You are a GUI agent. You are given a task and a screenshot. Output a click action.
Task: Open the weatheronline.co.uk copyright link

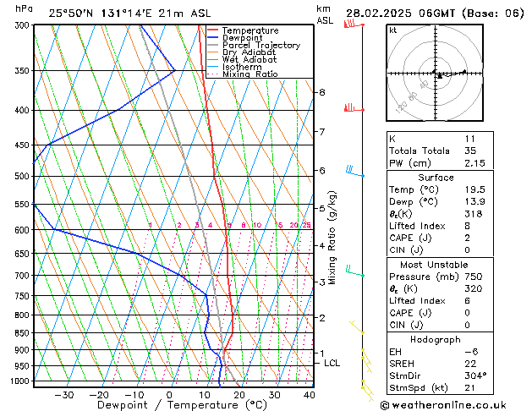point(443,405)
